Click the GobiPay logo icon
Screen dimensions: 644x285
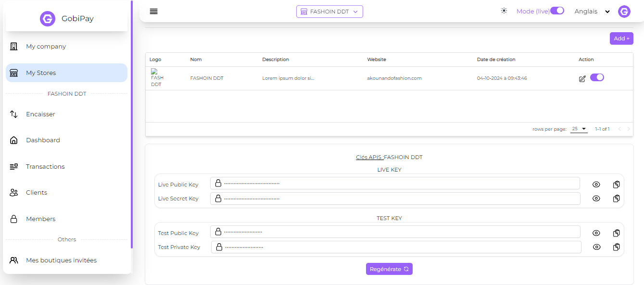tap(48, 19)
